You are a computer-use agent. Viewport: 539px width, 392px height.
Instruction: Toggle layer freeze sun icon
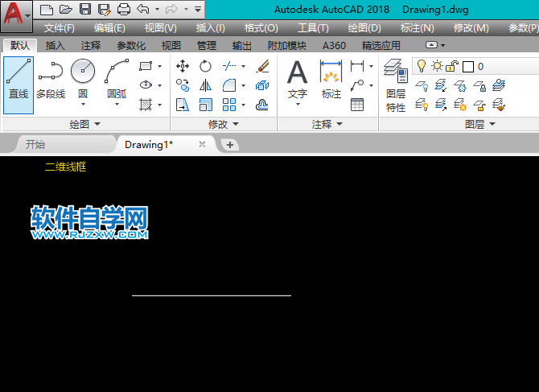pos(437,66)
